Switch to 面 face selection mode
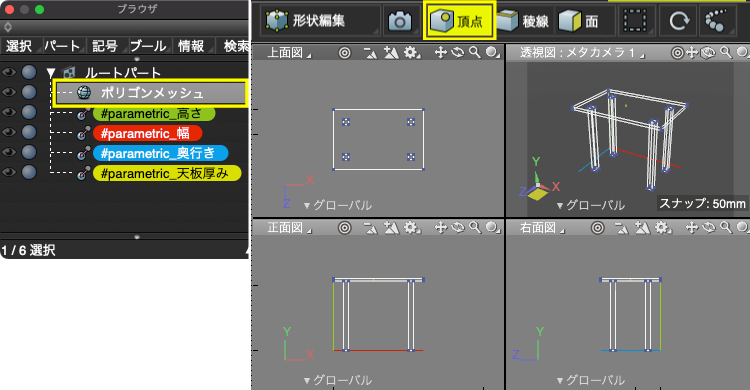The height and width of the screenshot is (390, 750). click(x=580, y=21)
